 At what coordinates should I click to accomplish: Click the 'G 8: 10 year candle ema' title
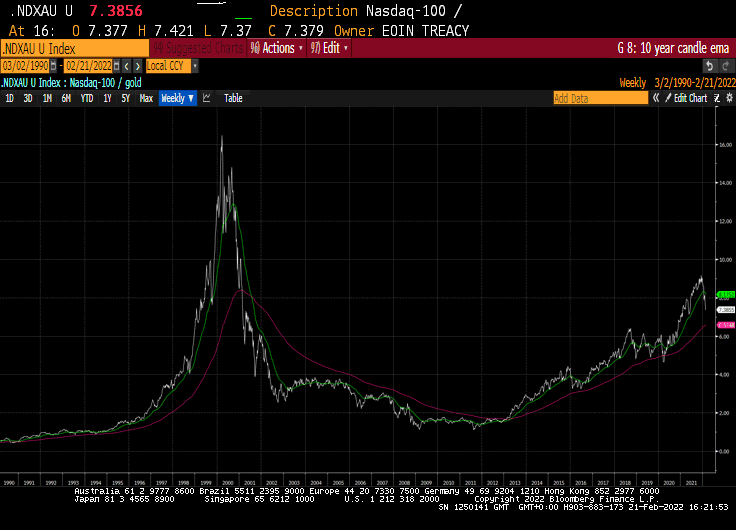pos(673,48)
